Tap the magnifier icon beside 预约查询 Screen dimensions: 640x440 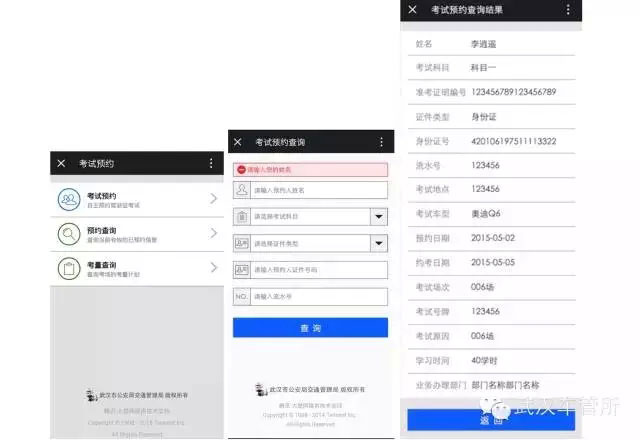click(x=69, y=234)
